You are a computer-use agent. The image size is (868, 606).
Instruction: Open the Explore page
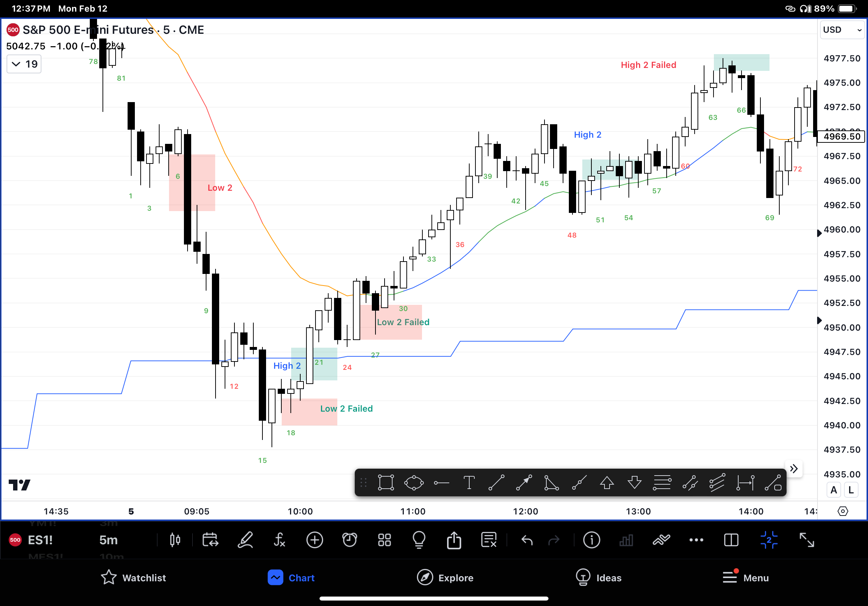click(445, 578)
